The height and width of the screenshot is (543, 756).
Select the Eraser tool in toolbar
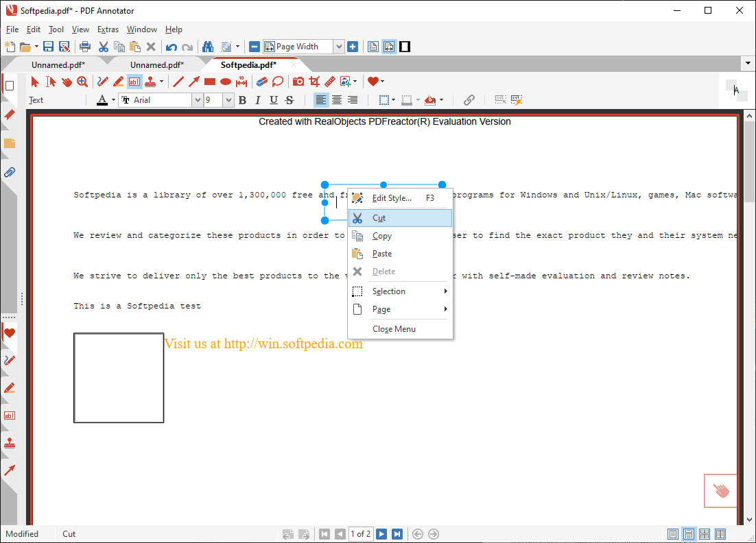pyautogui.click(x=261, y=82)
